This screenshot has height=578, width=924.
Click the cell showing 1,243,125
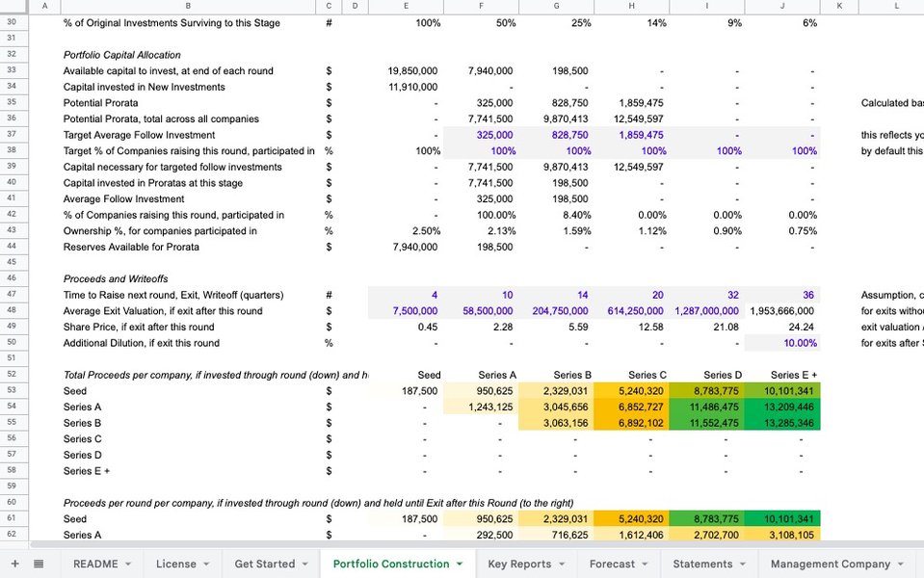(x=481, y=407)
